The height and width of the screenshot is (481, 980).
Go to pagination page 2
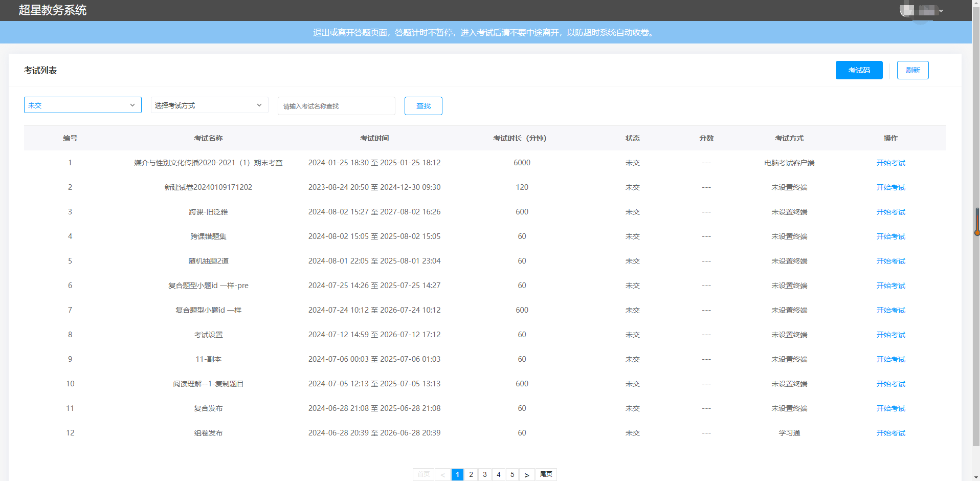pos(471,474)
